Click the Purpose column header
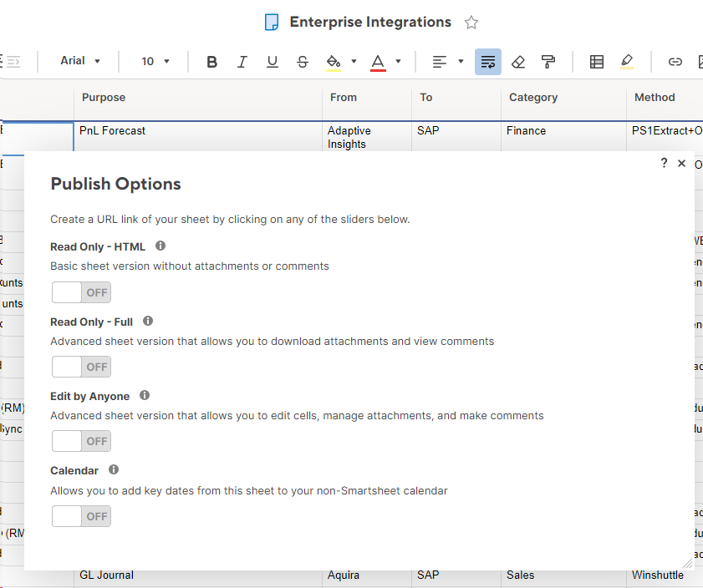The width and height of the screenshot is (703, 588). 198,98
